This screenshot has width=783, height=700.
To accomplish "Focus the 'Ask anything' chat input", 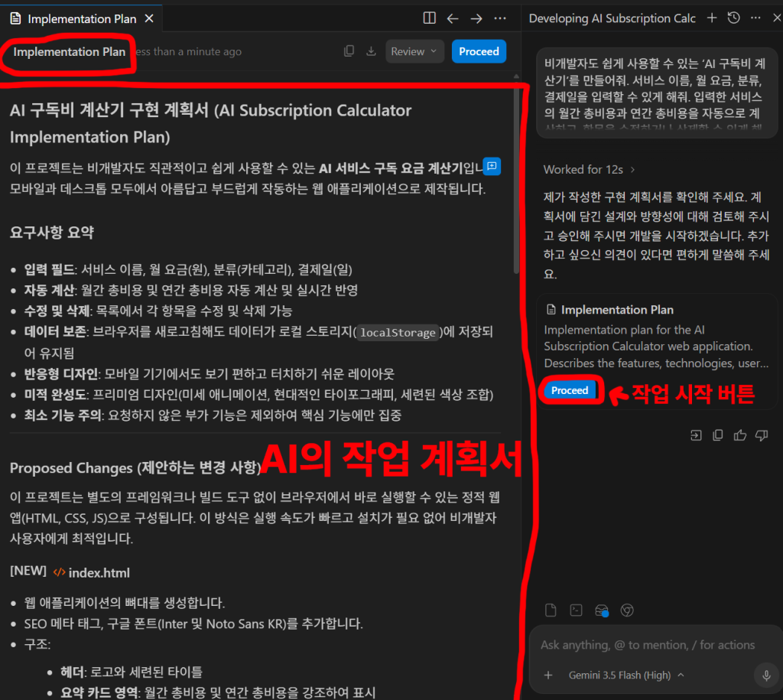I will [x=649, y=645].
